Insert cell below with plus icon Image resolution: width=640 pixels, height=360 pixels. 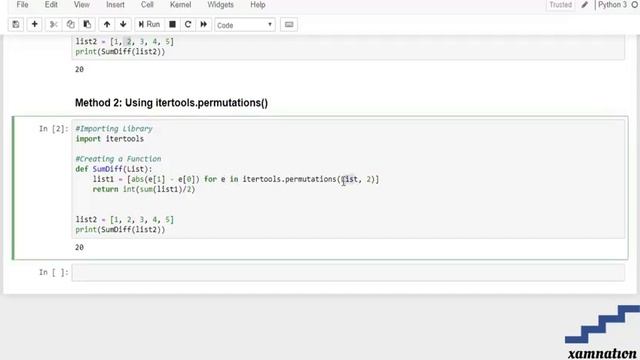tap(35, 24)
